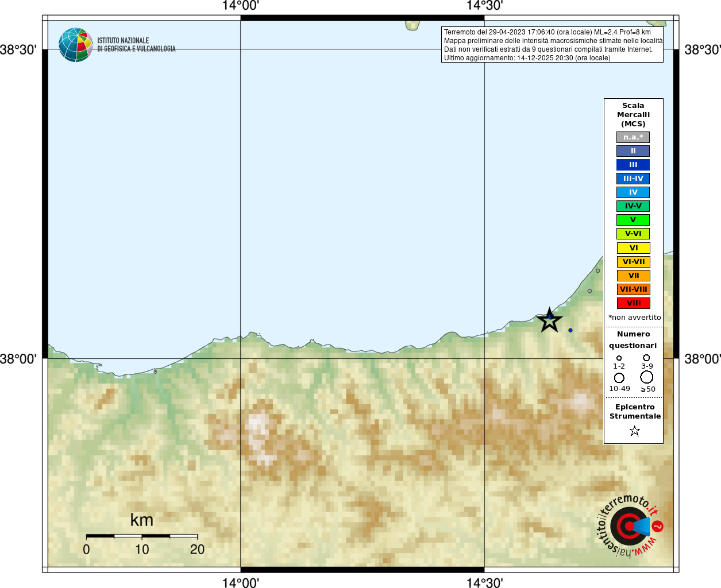Click the star symbol in the legend
The image size is (721, 588).
point(634,431)
